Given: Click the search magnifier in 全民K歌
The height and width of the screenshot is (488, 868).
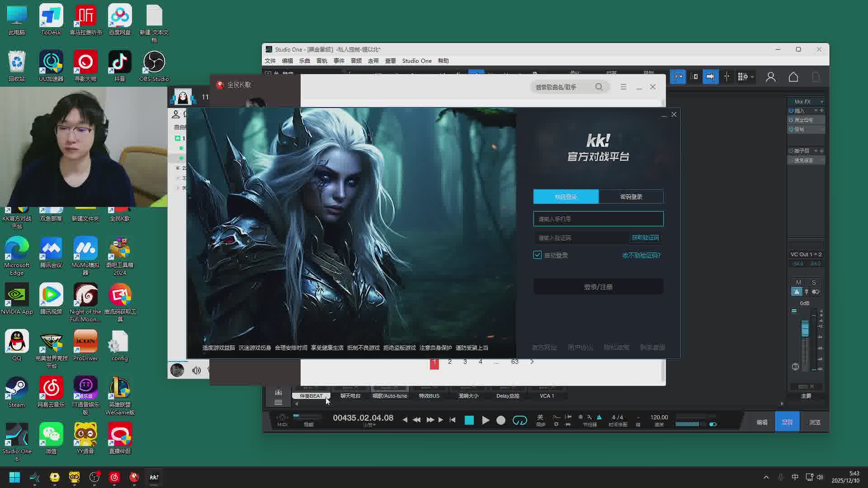Looking at the screenshot, I should [x=599, y=87].
